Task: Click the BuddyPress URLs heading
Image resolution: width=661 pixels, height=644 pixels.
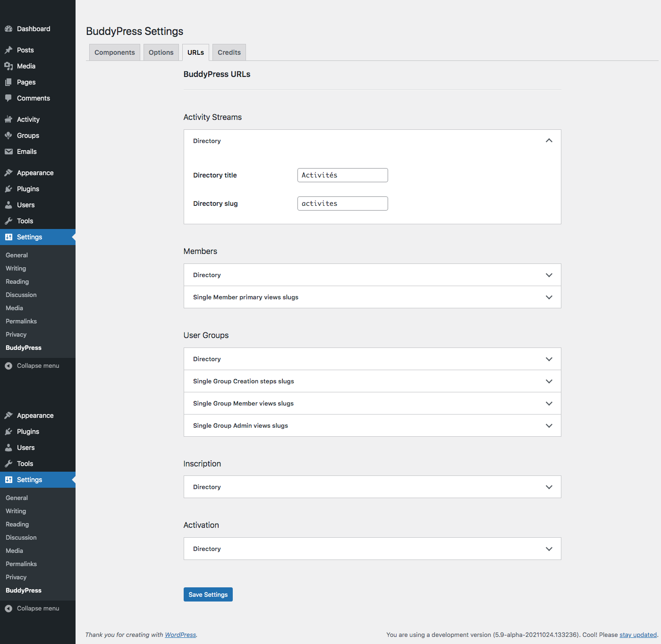Action: point(217,74)
